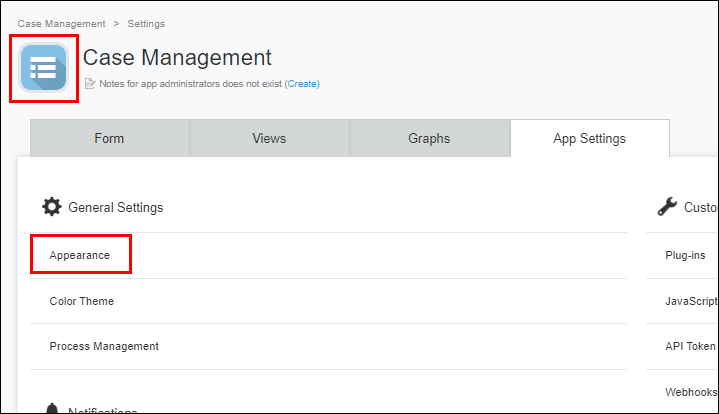Switch to the Form tab
Screen dimensions: 719x414
pyautogui.click(x=110, y=139)
